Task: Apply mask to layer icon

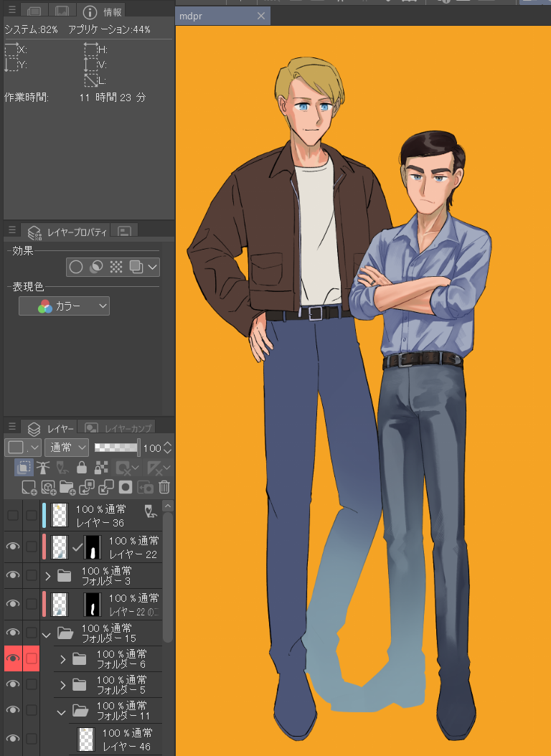Action: [x=145, y=488]
